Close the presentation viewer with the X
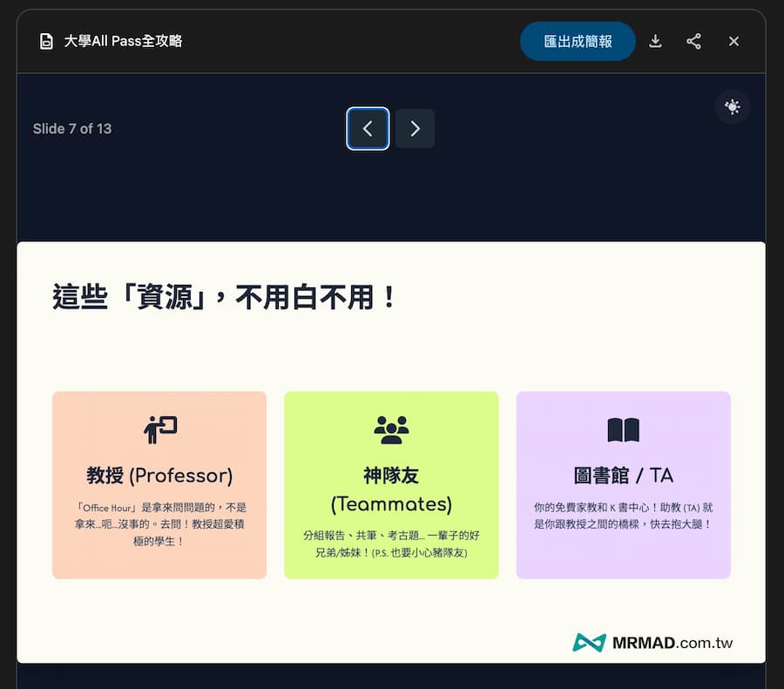784x689 pixels. (x=733, y=40)
